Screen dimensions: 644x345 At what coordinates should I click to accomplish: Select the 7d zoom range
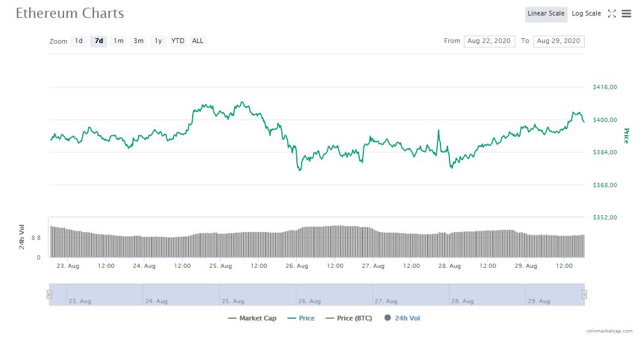click(x=99, y=41)
